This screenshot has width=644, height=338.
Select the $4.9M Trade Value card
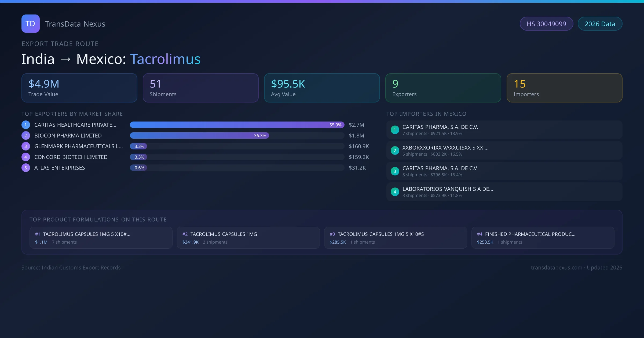(79, 88)
